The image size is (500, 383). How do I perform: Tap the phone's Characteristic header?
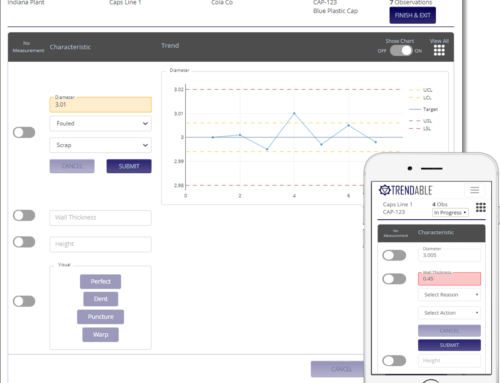point(436,232)
